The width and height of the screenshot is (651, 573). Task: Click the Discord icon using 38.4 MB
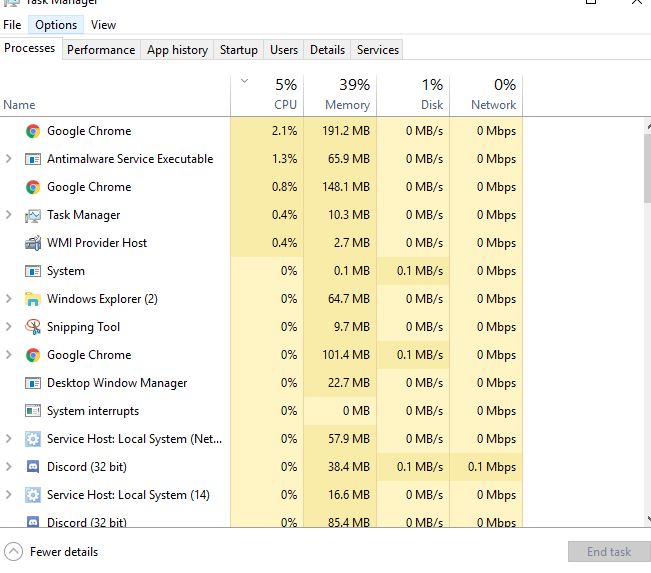[x=33, y=467]
